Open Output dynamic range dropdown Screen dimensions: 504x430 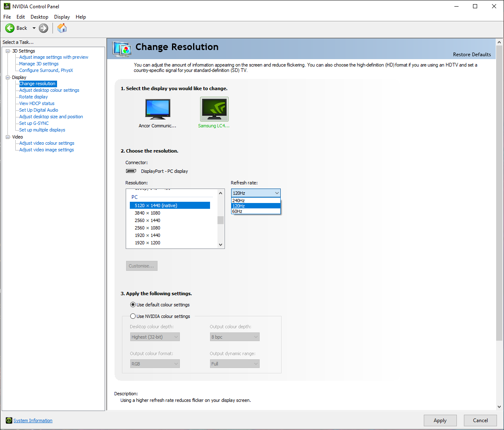(x=235, y=364)
